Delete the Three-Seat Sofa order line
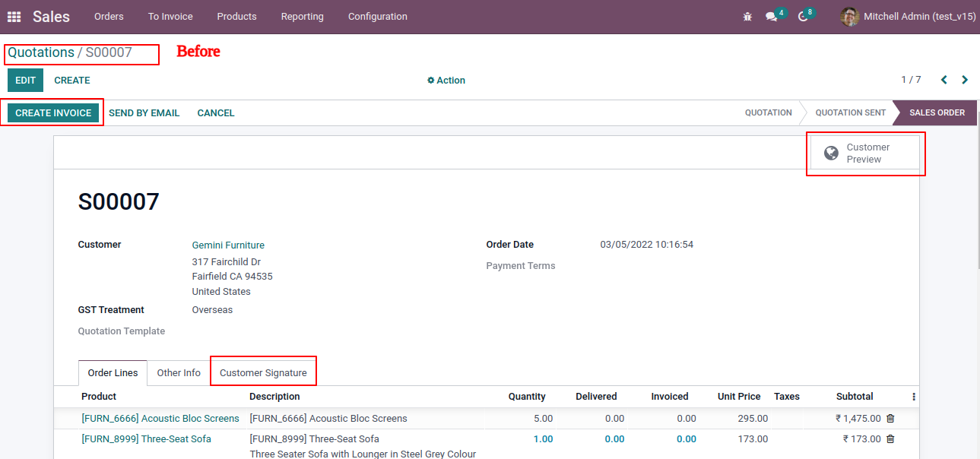Image resolution: width=980 pixels, height=459 pixels. [890, 439]
